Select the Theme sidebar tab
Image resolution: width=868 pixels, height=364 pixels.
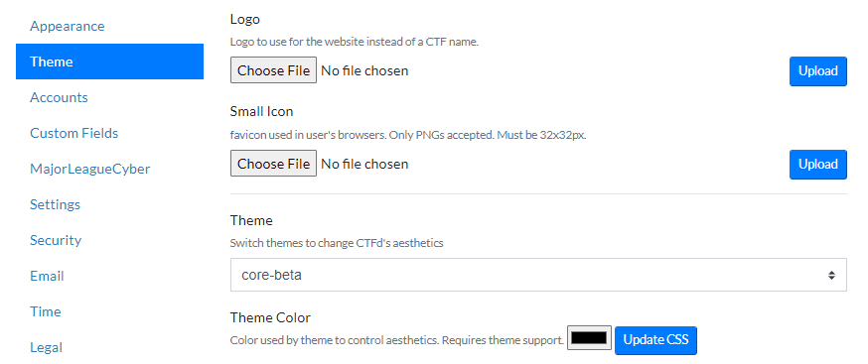point(109,61)
